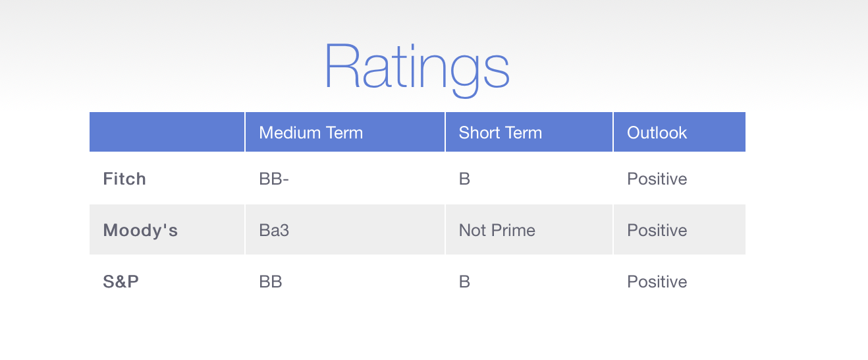
Task: Select the Not Prime cell
Action: pyautogui.click(x=529, y=230)
